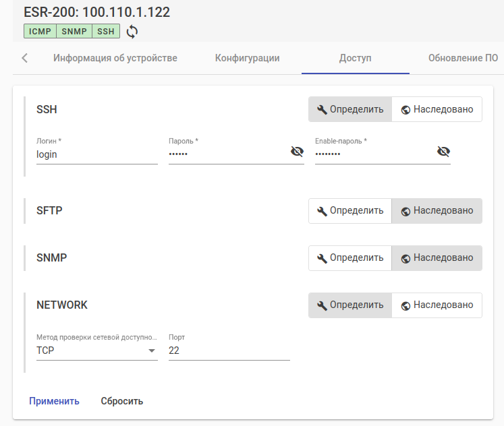
Task: Click the SSH status badge in header
Action: coord(106,31)
